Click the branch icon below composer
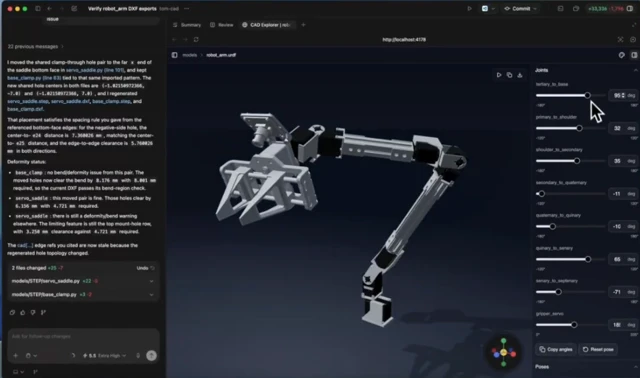Screen dimensions: 640x378 coord(35,372)
